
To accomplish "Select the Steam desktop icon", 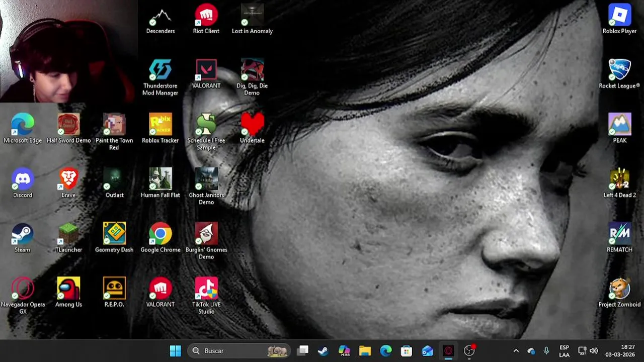I will click(23, 239).
